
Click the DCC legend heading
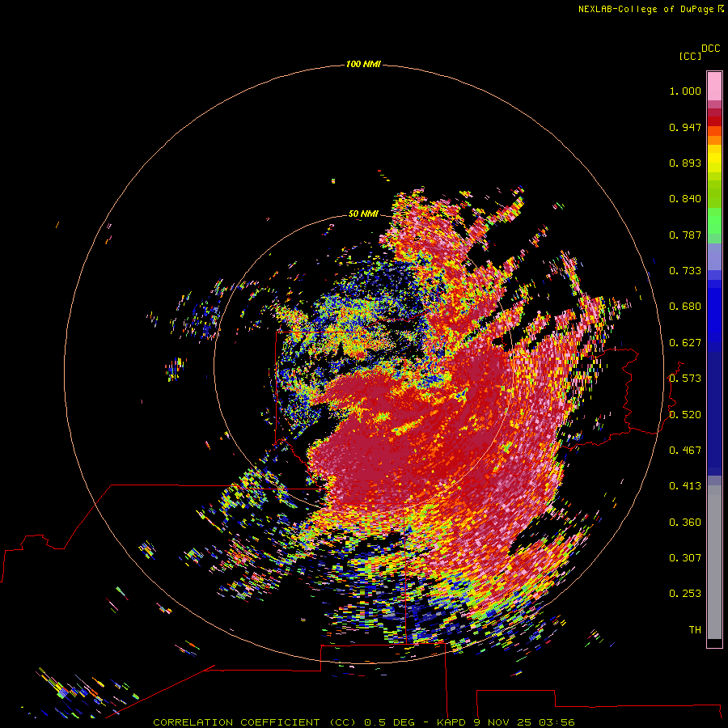pos(711,49)
